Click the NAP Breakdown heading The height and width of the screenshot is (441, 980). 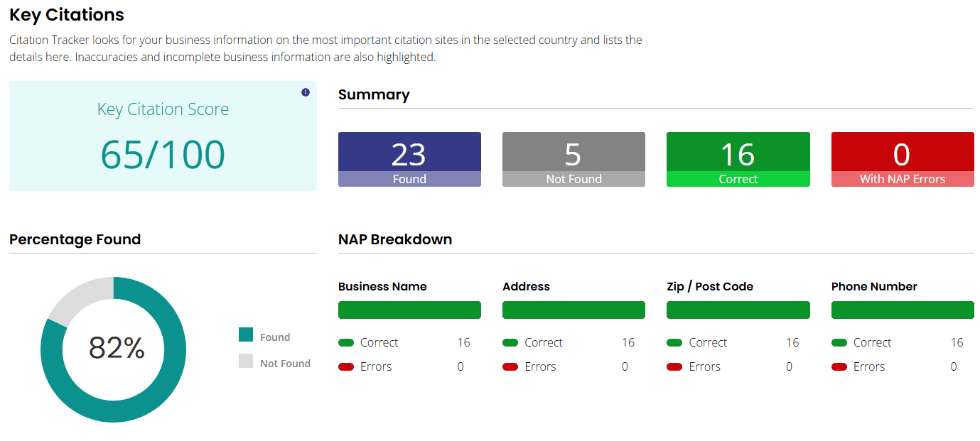[x=395, y=239]
